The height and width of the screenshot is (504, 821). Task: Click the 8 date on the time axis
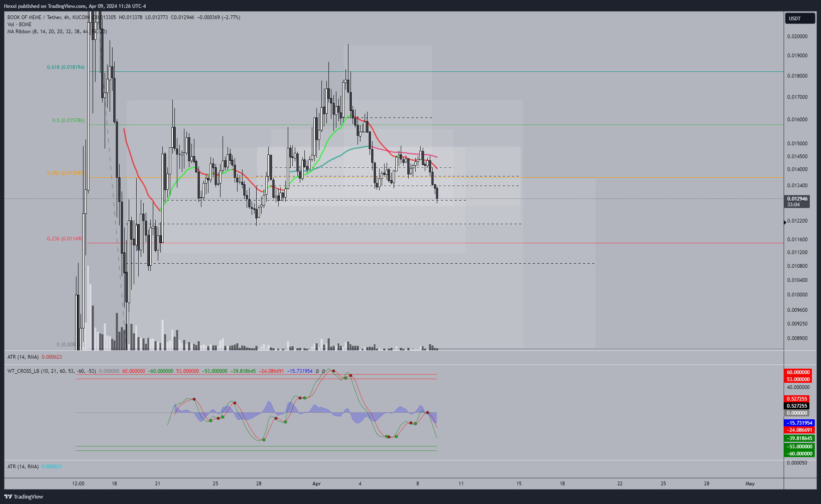418,484
